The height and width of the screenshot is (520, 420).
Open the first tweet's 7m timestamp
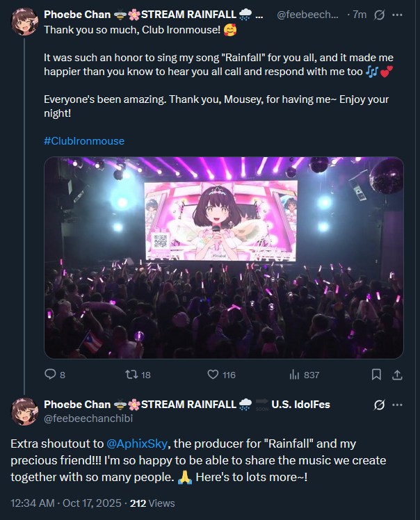click(x=359, y=15)
